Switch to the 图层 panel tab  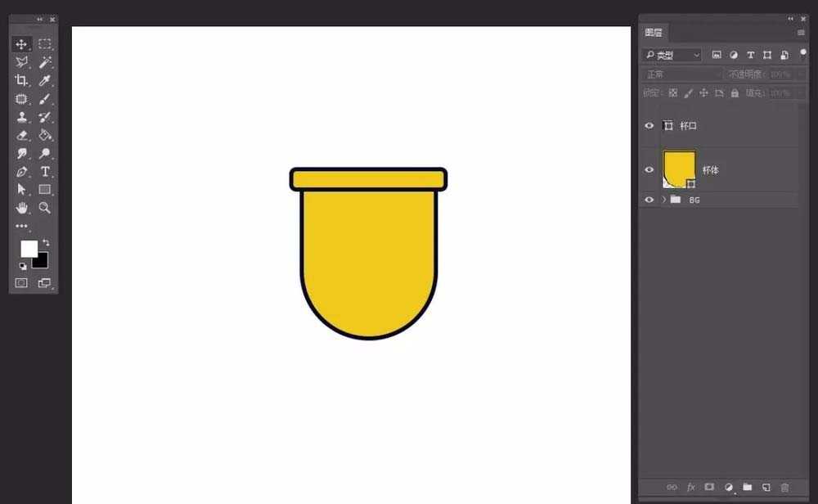point(654,33)
